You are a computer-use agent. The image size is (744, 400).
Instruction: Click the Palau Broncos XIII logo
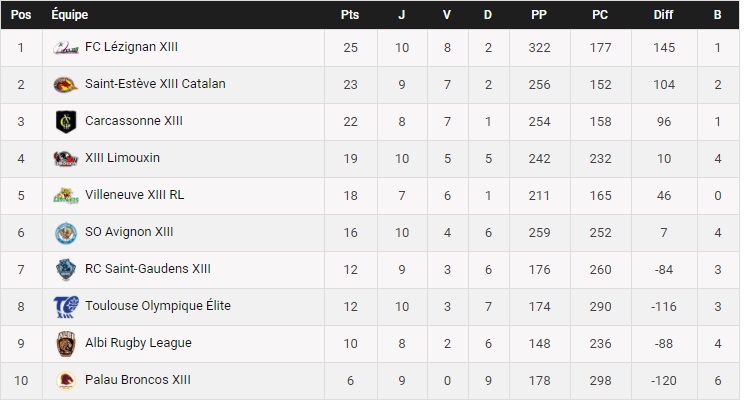(x=66, y=380)
